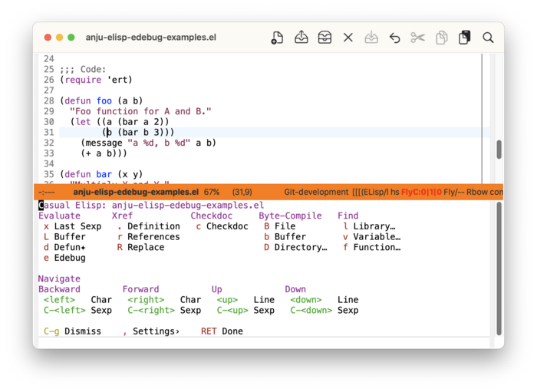Click the open file upload icon
Viewport: 537px width, 392px height.
(301, 37)
